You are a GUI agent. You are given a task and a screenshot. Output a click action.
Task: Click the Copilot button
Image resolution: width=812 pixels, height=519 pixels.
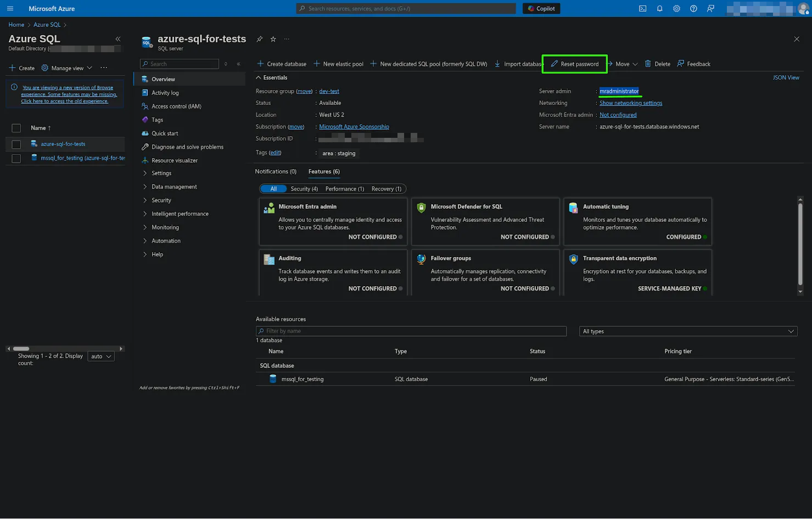tap(541, 8)
